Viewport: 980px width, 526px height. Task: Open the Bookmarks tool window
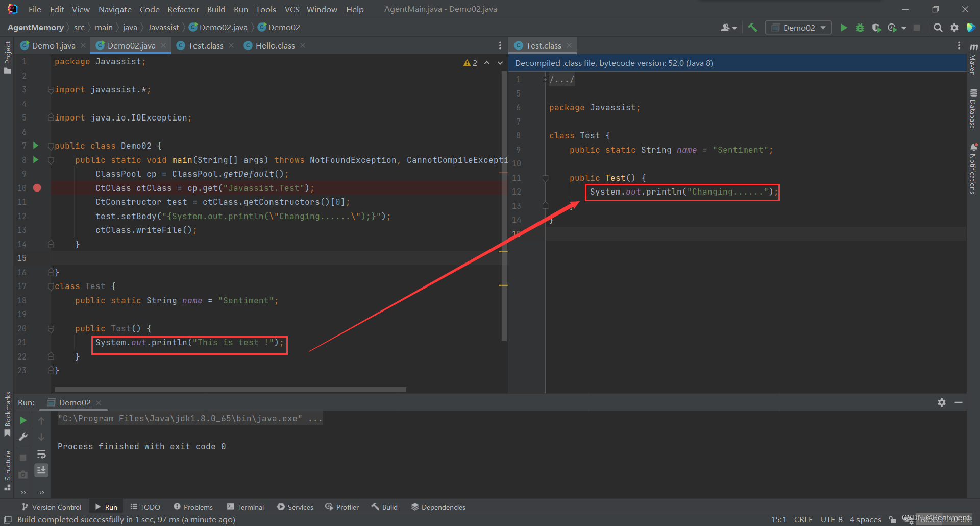click(7, 414)
